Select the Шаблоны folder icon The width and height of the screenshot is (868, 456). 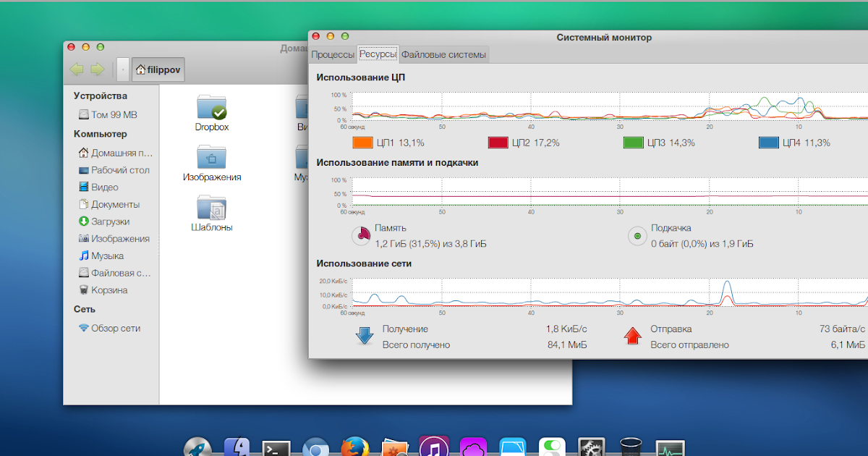pyautogui.click(x=212, y=208)
